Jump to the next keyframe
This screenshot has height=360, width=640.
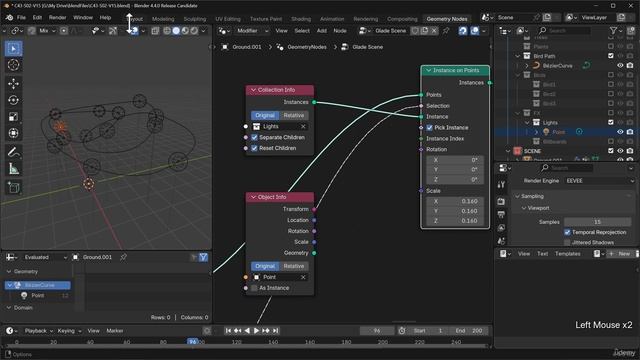[x=266, y=331]
